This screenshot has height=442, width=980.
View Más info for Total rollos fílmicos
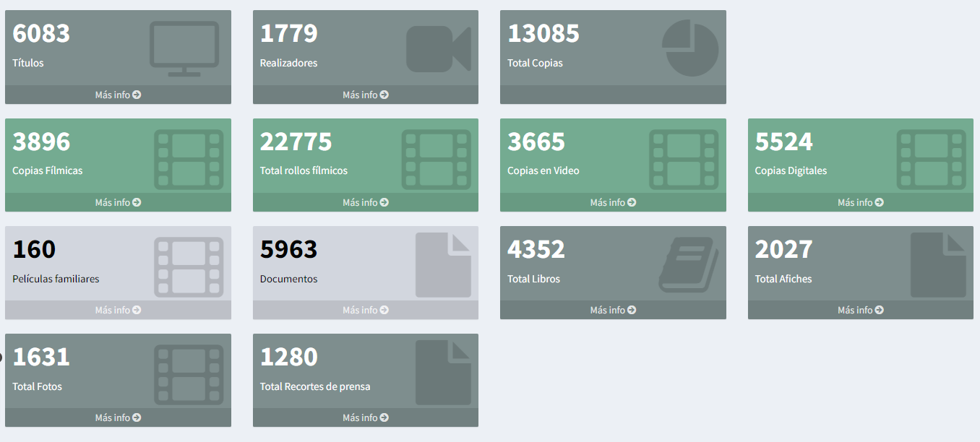(x=365, y=202)
